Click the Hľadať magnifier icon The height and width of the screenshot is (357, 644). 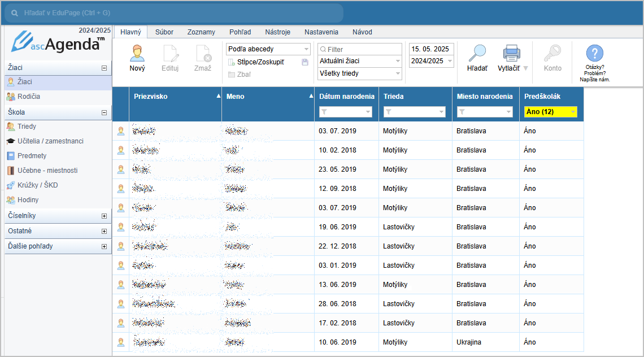tap(477, 54)
